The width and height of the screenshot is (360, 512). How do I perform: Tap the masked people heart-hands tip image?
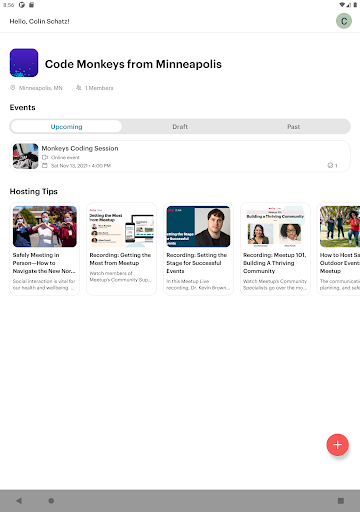click(x=45, y=227)
